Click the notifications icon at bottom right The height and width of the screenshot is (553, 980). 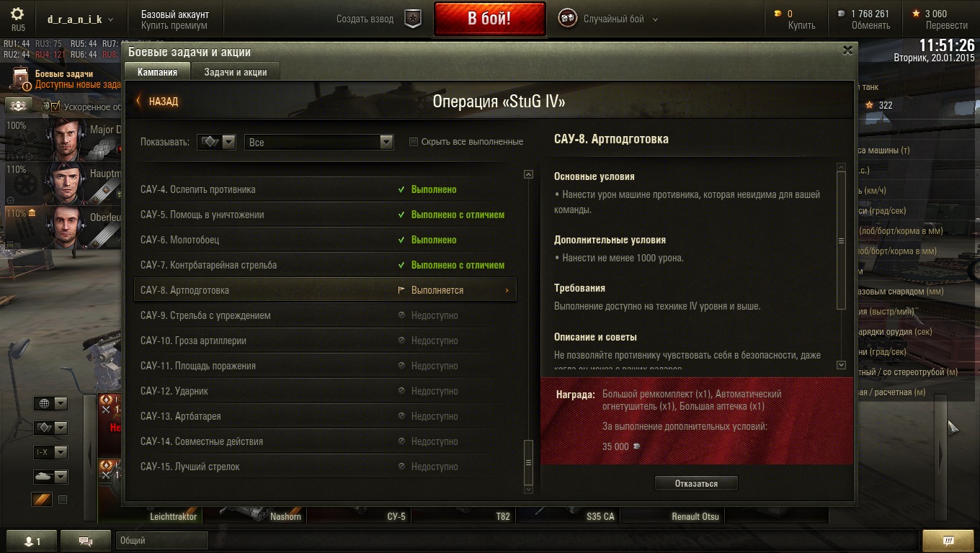(x=948, y=541)
